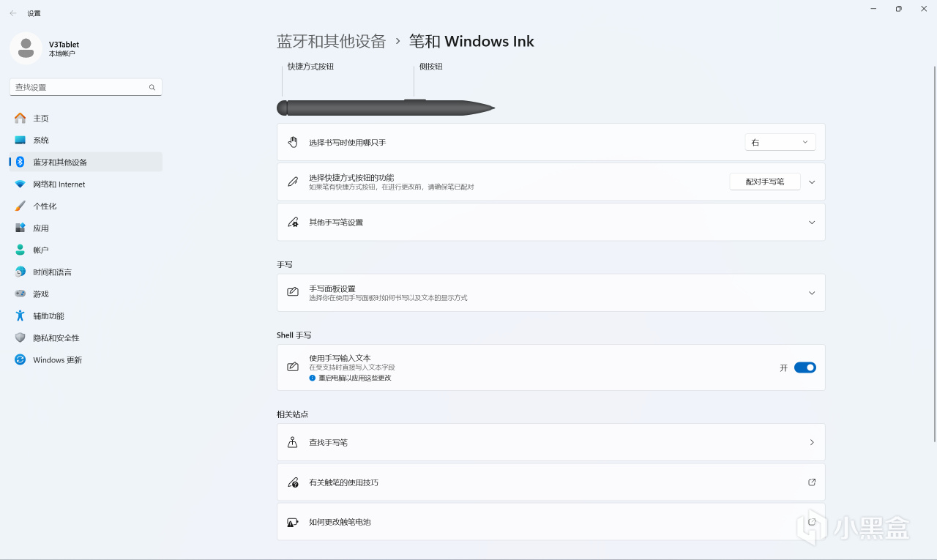This screenshot has height=560, width=937.
Task: Open the 应用 settings category
Action: pyautogui.click(x=86, y=228)
